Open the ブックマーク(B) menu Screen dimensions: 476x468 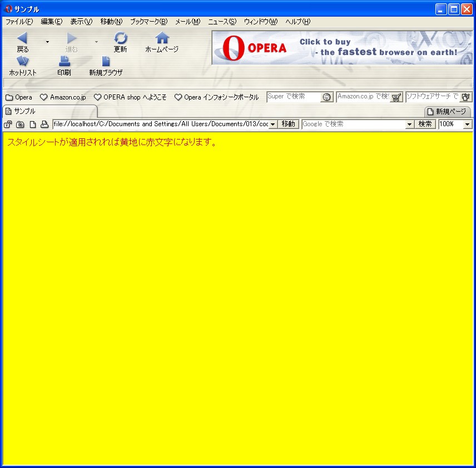tap(148, 22)
